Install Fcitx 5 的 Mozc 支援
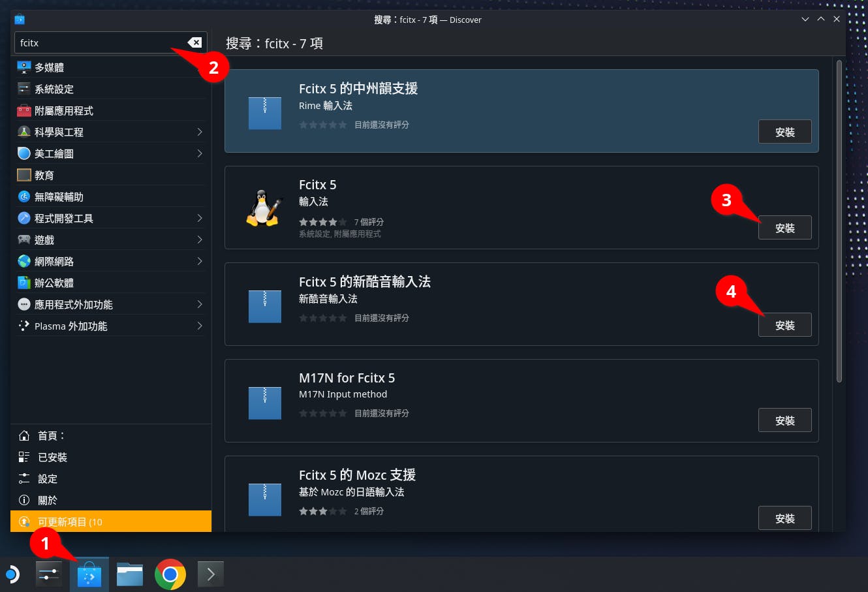Viewport: 868px width, 592px height. pos(784,518)
